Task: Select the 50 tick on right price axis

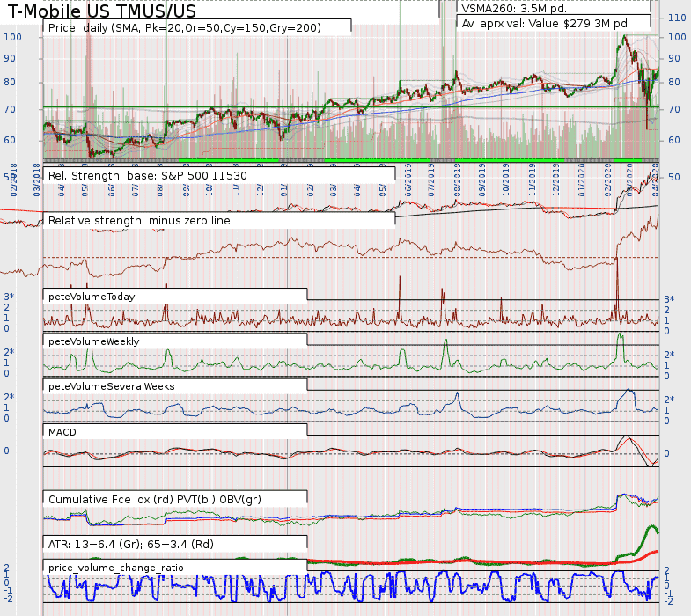Action: (x=674, y=177)
